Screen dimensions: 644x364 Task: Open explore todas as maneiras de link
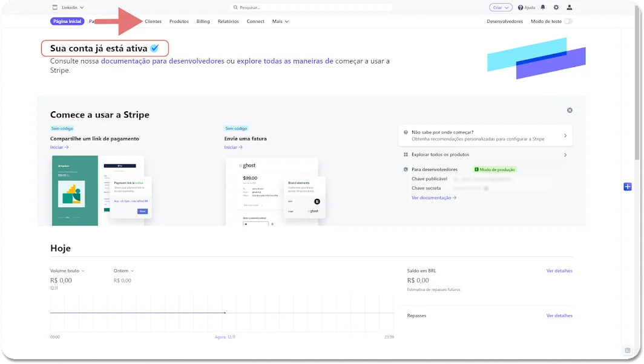pyautogui.click(x=285, y=61)
